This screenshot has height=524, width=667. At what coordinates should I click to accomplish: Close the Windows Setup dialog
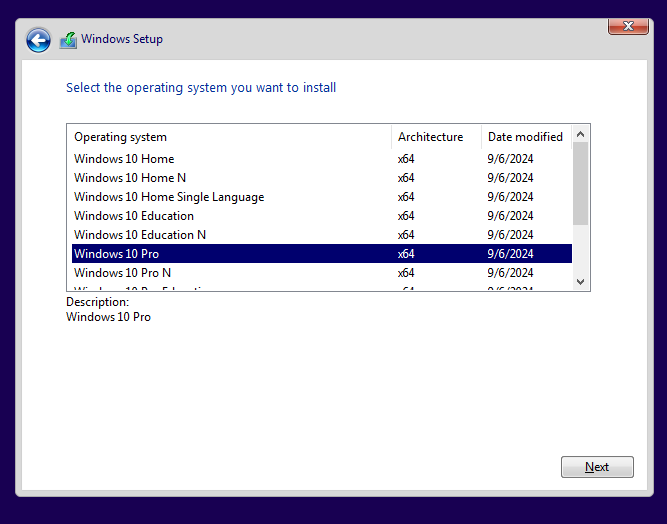point(628,26)
